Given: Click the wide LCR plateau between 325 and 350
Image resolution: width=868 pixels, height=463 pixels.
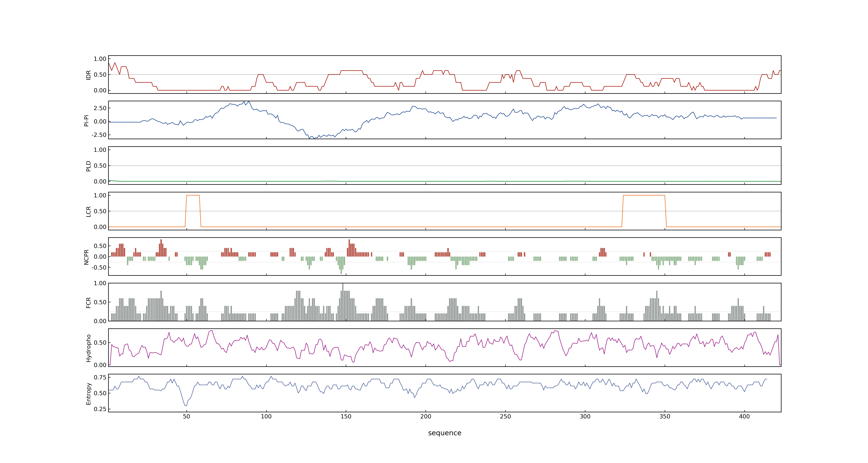Looking at the screenshot, I should tap(644, 195).
